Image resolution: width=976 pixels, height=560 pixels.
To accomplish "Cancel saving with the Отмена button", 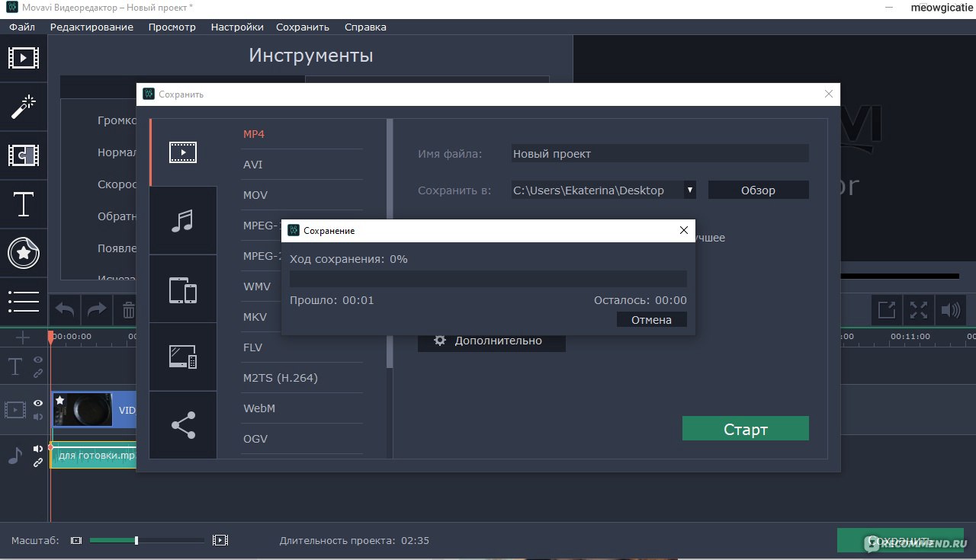I will [651, 319].
